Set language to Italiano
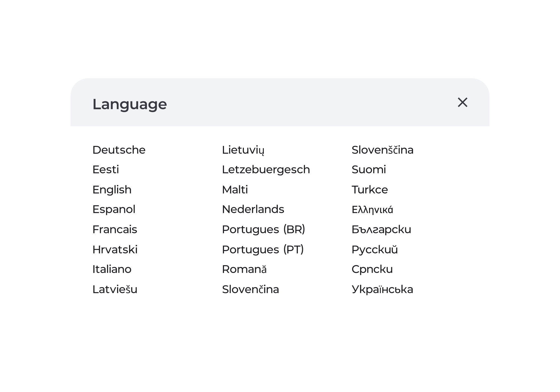Viewport: 560px width, 392px height. pyautogui.click(x=112, y=269)
